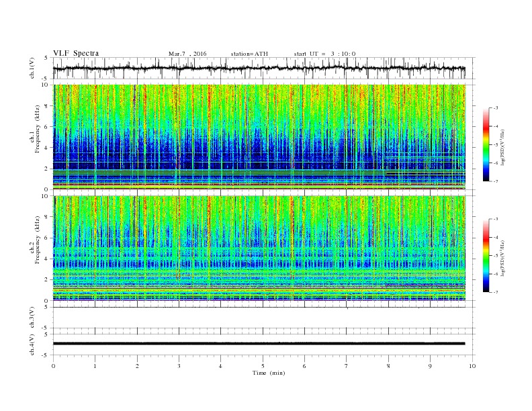
Task: Select the date text "Mar.7 , 2016"
Action: coord(187,54)
